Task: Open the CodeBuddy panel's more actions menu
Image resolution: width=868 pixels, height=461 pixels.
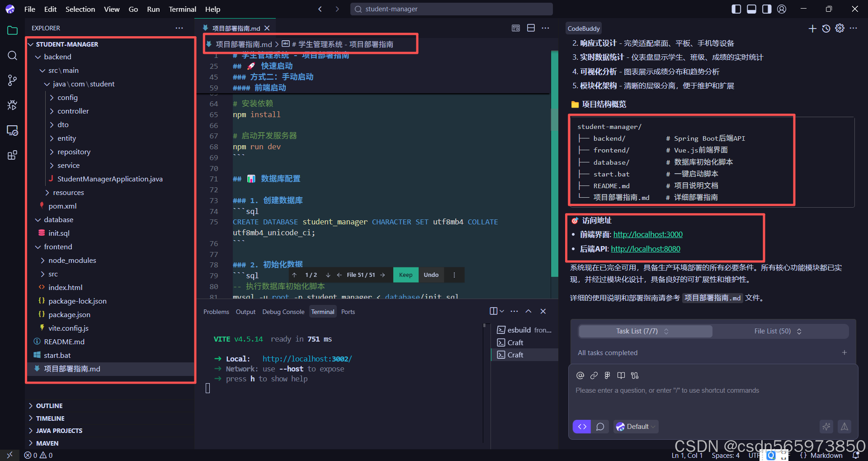Action: (x=853, y=28)
